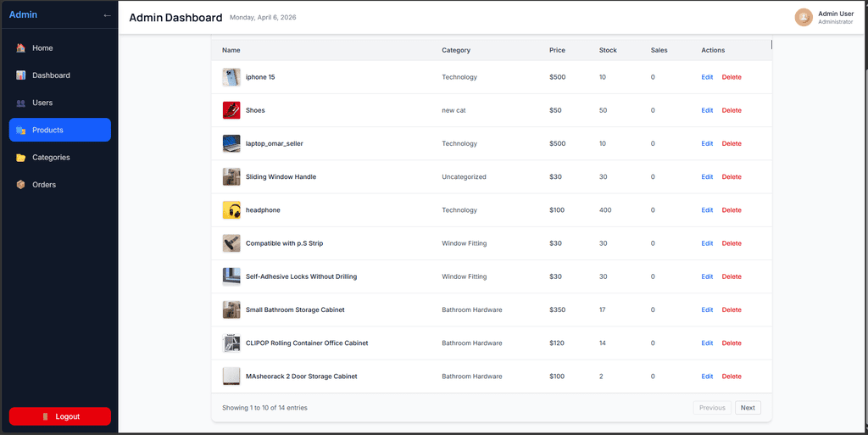Click the Previous page button

(x=711, y=408)
